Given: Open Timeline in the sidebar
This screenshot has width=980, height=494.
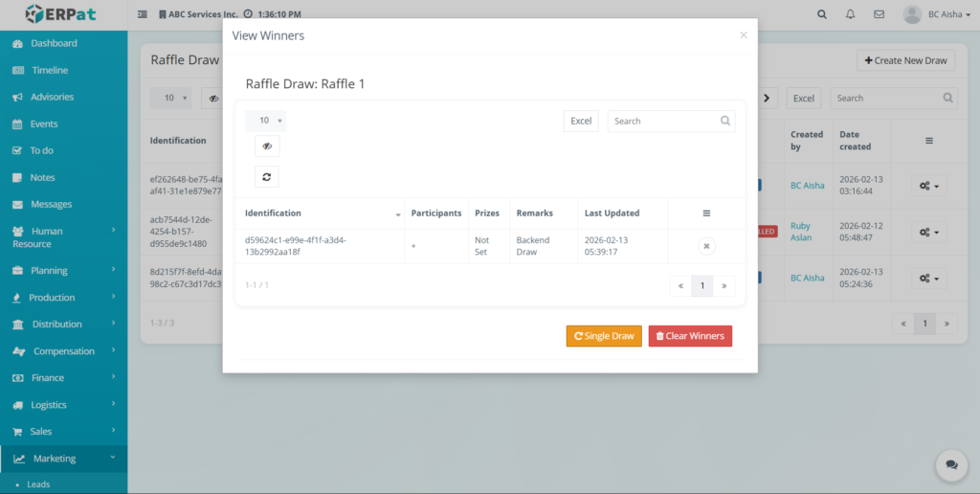Looking at the screenshot, I should tap(50, 70).
